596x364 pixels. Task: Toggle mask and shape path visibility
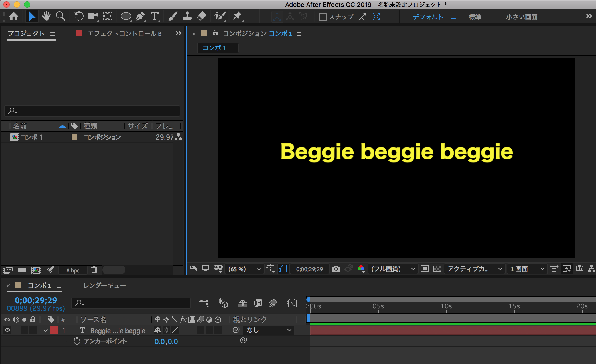coord(283,269)
